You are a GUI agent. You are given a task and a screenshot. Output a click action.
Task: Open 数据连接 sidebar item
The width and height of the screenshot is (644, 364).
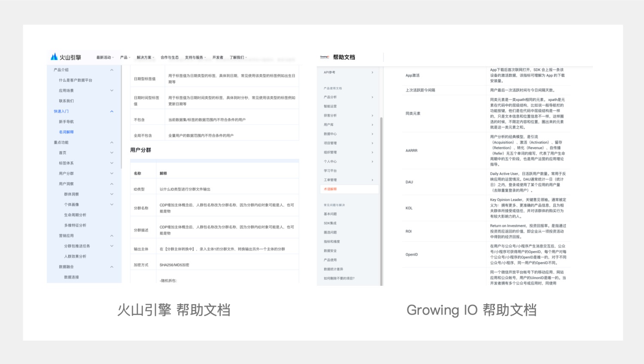[72, 277]
